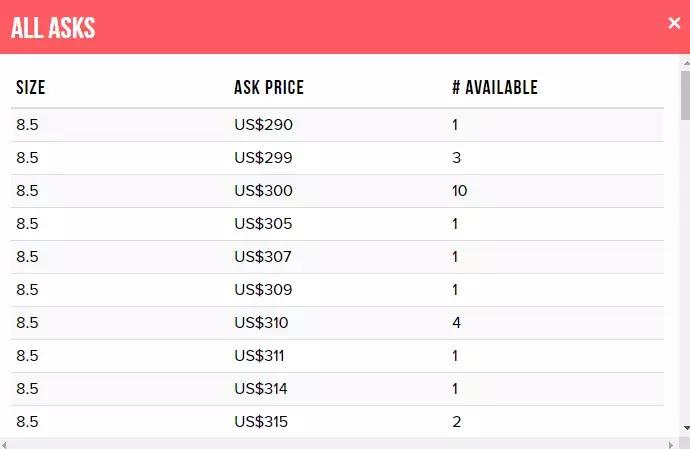
Task: Select the US$307 ask price
Action: 263,257
